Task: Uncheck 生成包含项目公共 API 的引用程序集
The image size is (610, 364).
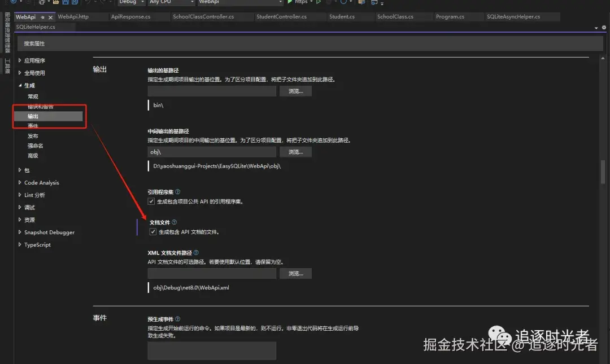Action: (151, 201)
